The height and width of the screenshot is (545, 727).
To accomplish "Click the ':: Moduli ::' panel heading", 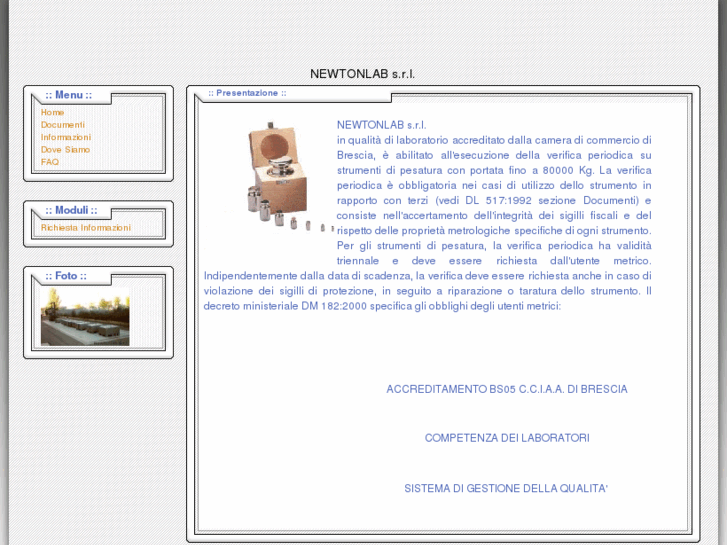I will (71, 211).
